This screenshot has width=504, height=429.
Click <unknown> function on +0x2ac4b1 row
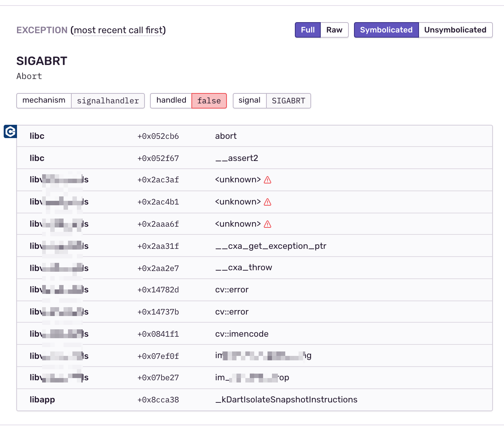point(238,202)
